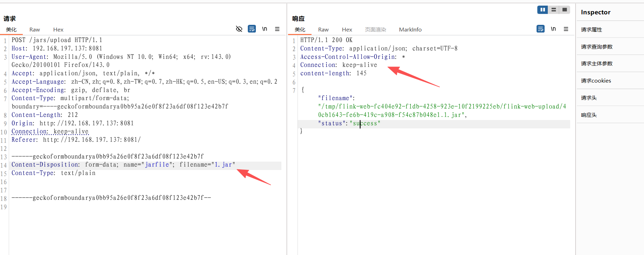Switch to combined single-pane tabbed layout
This screenshot has height=255, width=644.
coord(565,10)
